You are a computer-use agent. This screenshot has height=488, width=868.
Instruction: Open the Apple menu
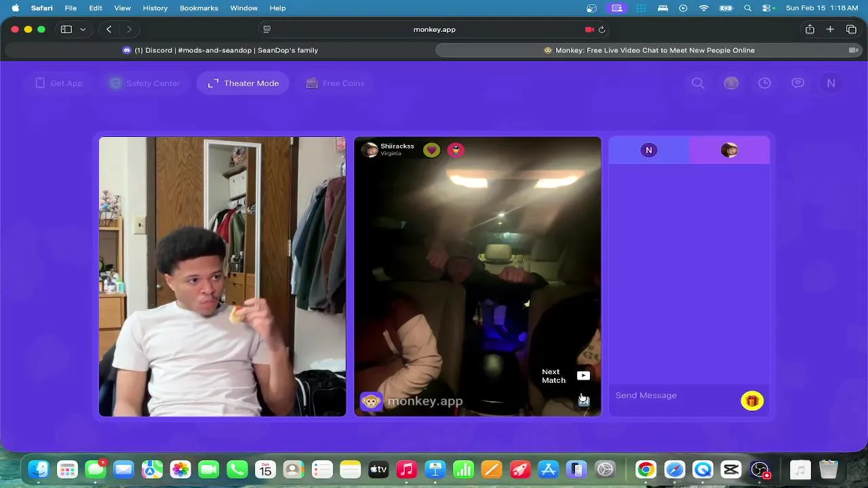[x=15, y=8]
